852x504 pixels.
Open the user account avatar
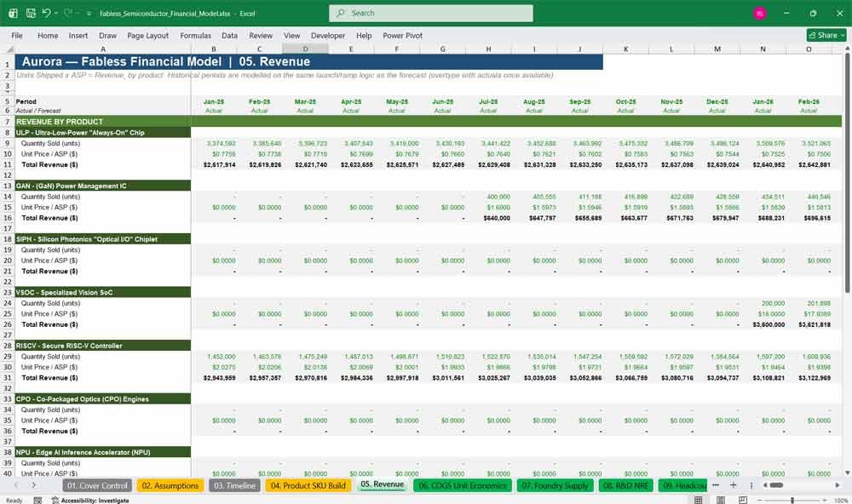pos(760,14)
